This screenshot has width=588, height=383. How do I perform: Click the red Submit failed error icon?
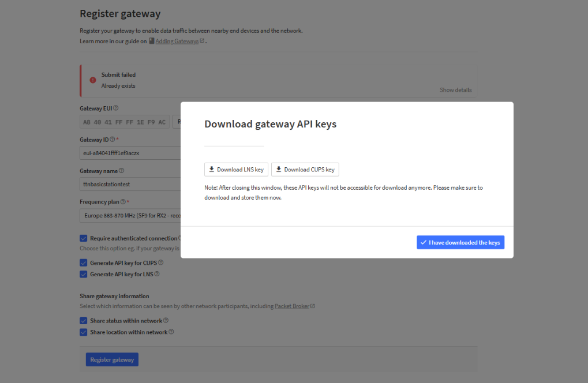[93, 80]
